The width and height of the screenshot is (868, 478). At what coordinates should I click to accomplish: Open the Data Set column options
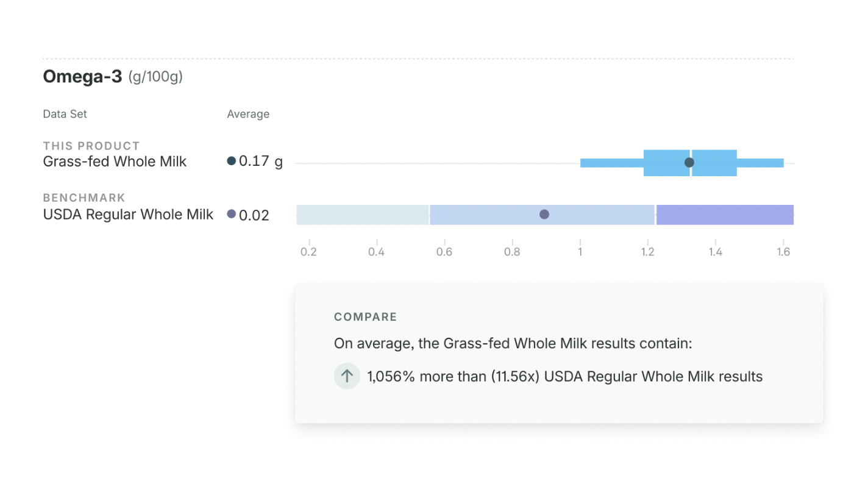(x=65, y=114)
